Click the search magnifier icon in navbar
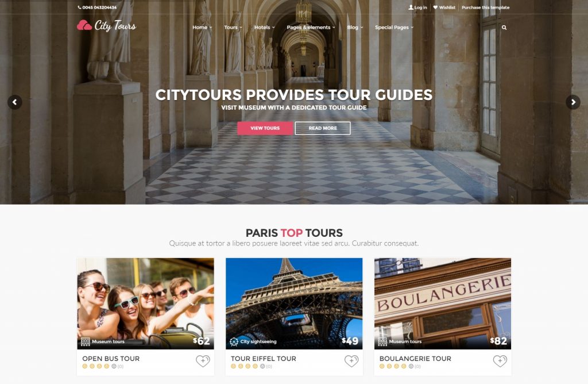The image size is (588, 384). pos(504,28)
